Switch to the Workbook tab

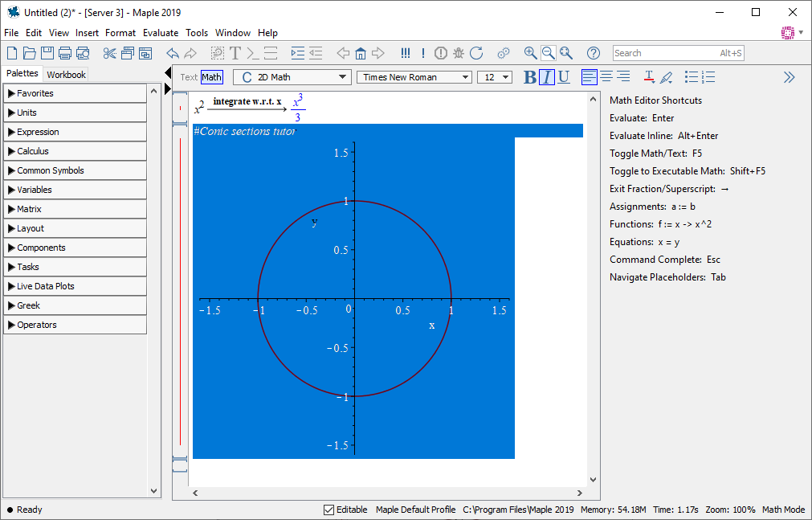tap(67, 75)
